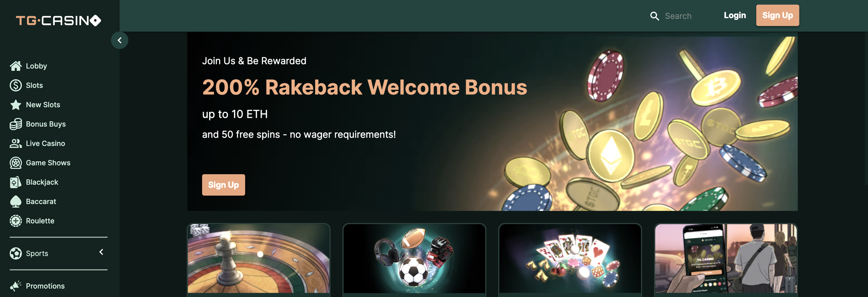Click the Roulette chip icon

click(16, 221)
